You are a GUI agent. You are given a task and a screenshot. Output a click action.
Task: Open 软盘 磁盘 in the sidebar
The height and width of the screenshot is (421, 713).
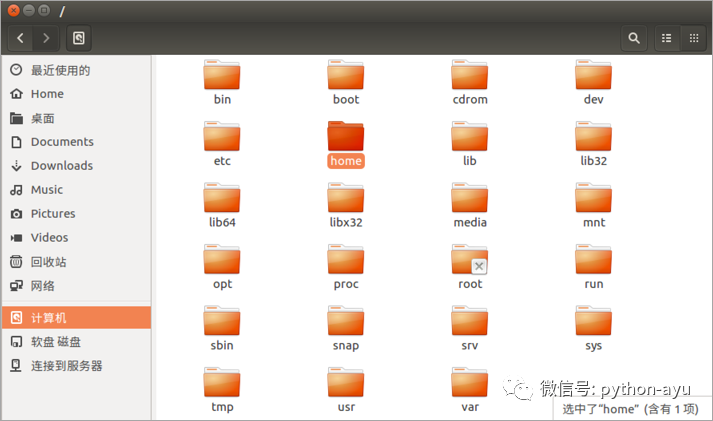pyautogui.click(x=76, y=341)
